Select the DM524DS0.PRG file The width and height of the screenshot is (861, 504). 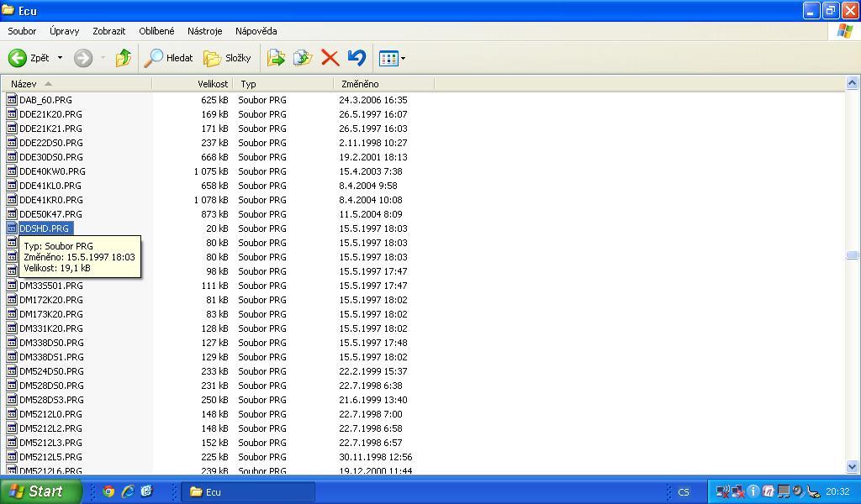coord(51,371)
